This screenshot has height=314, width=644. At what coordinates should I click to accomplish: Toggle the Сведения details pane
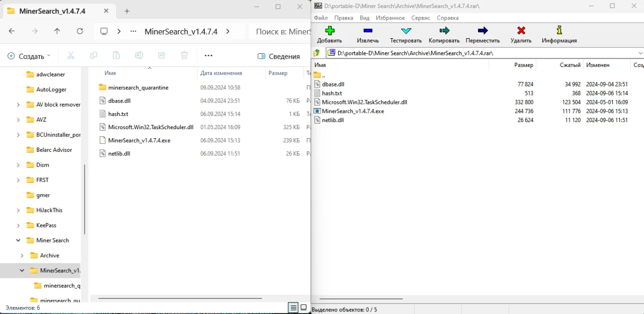click(x=278, y=56)
